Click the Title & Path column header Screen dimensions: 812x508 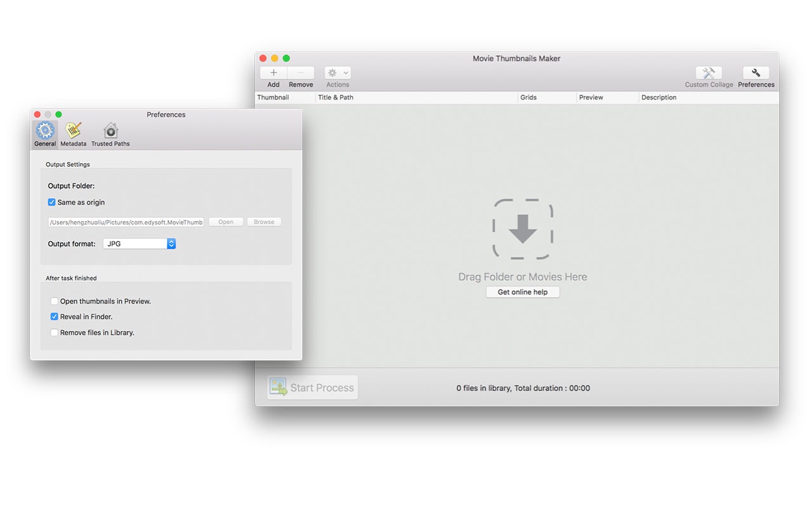[417, 98]
